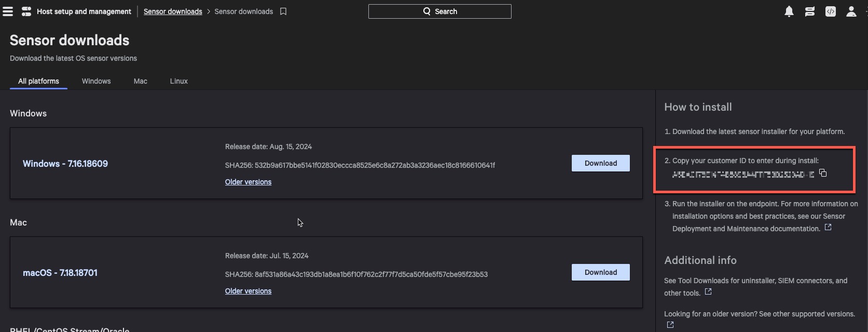Image resolution: width=868 pixels, height=332 pixels.
Task: Open the hamburger navigation menu
Action: 8,11
